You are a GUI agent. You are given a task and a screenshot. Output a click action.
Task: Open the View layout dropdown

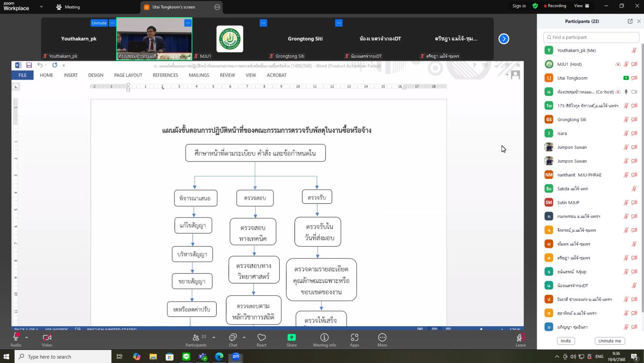pos(581,6)
